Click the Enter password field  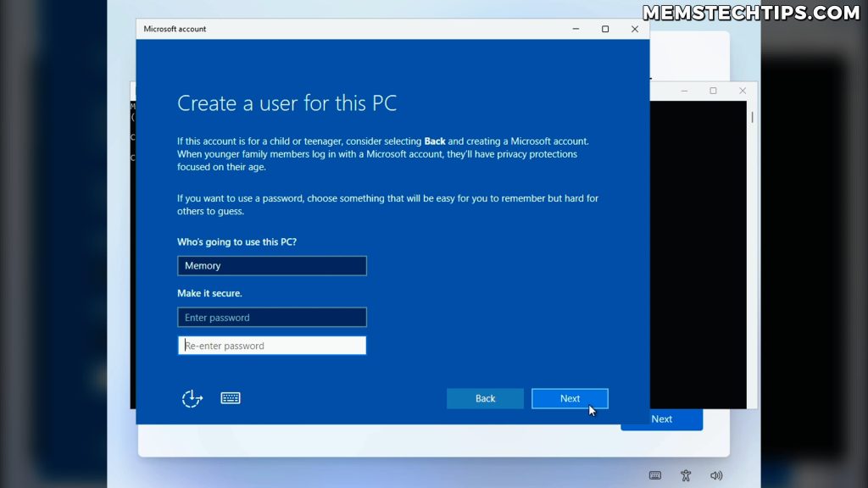click(x=271, y=317)
